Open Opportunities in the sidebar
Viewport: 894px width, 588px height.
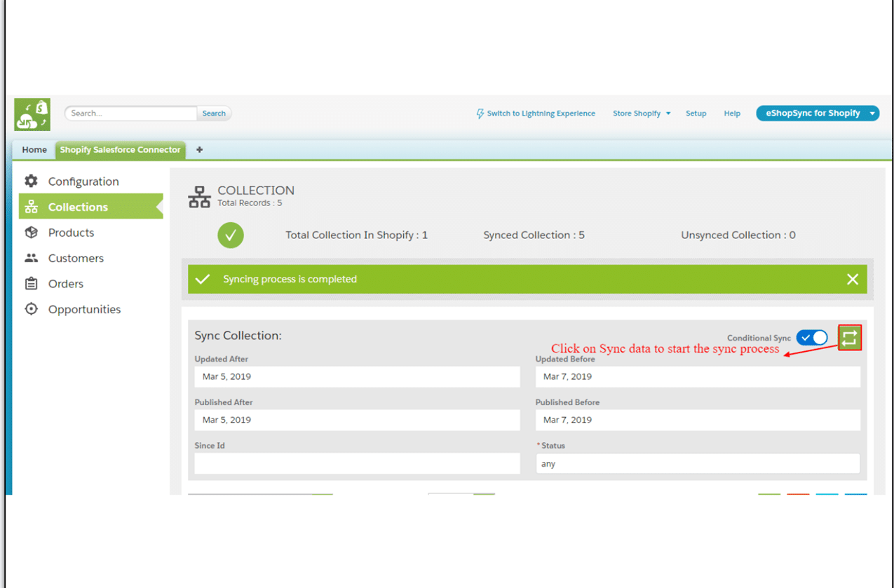[x=84, y=309]
